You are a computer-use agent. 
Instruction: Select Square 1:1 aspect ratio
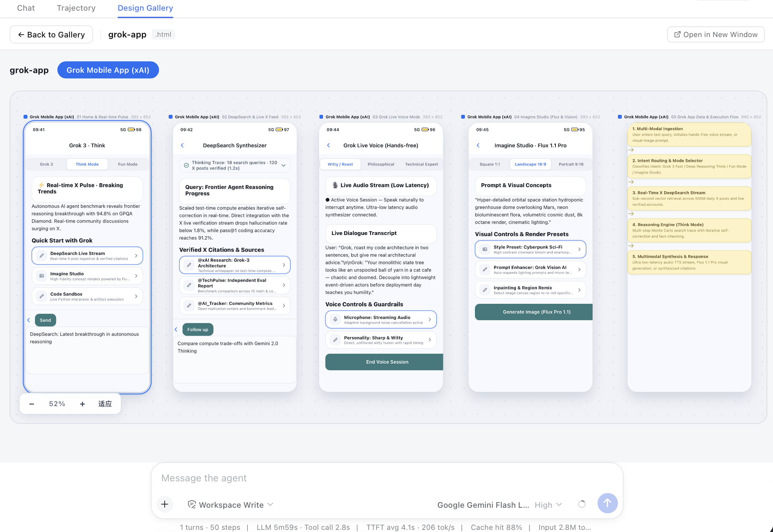[490, 164]
